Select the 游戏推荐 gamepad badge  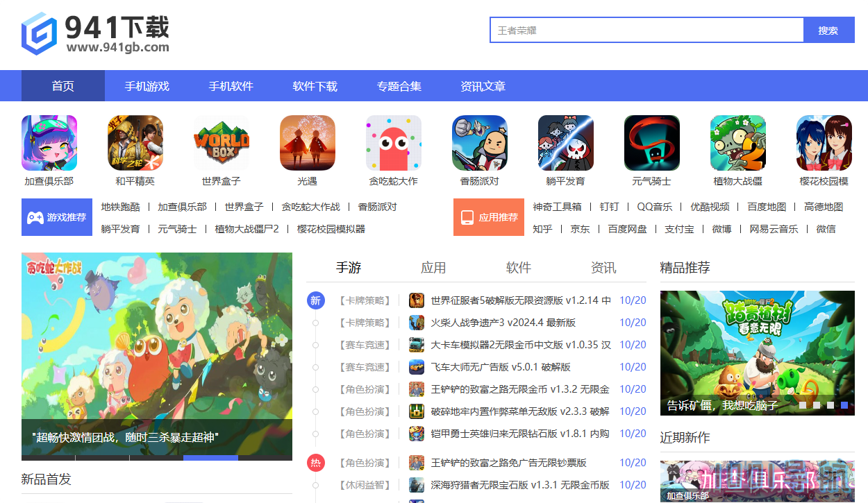pos(57,216)
